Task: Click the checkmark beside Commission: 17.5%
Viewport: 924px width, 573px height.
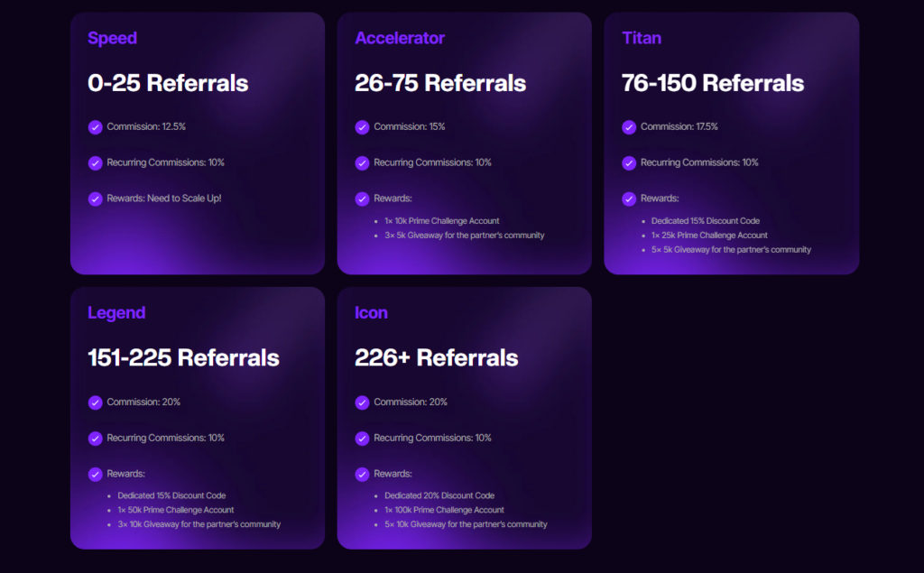Action: point(629,127)
